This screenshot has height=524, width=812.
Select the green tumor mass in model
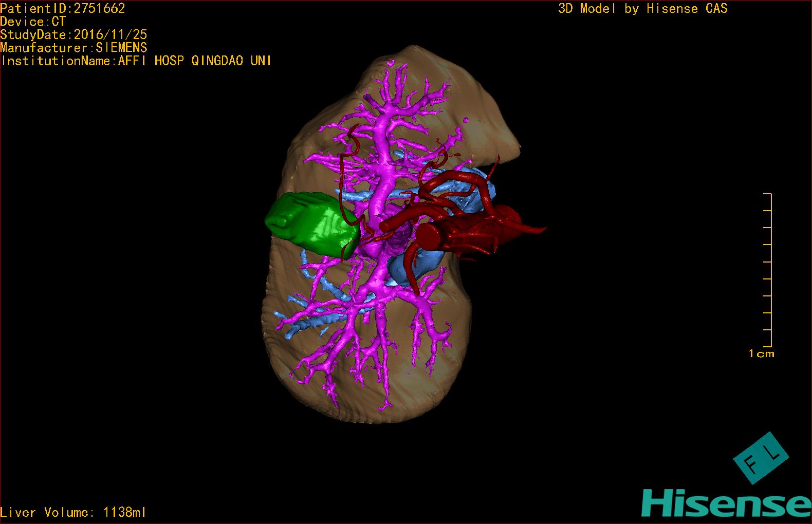click(x=311, y=224)
